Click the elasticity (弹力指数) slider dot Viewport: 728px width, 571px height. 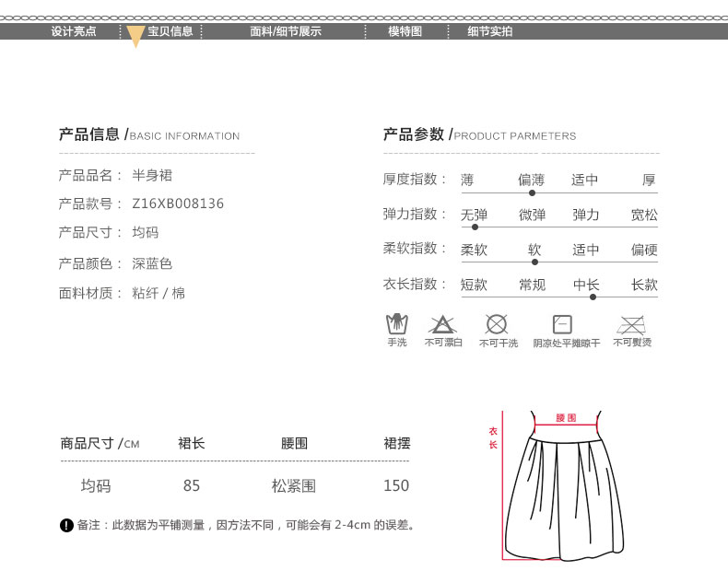click(475, 227)
